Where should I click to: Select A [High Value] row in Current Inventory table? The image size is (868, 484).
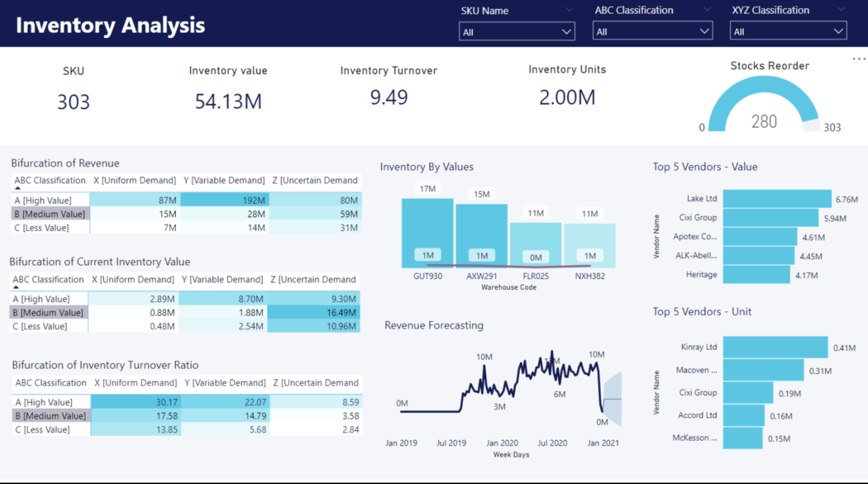(49, 299)
